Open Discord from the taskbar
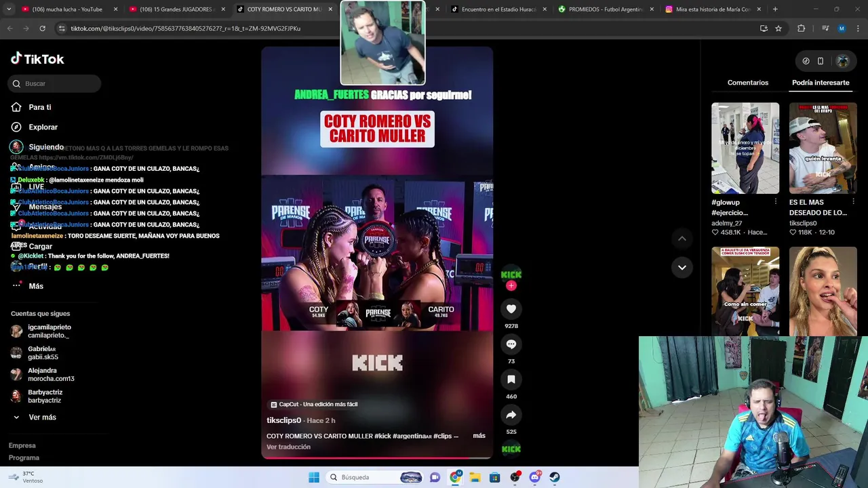 pos(535,477)
